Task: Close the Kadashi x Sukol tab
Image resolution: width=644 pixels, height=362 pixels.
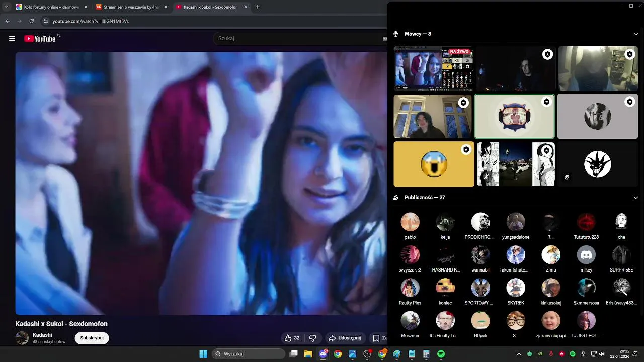Action: tap(246, 7)
